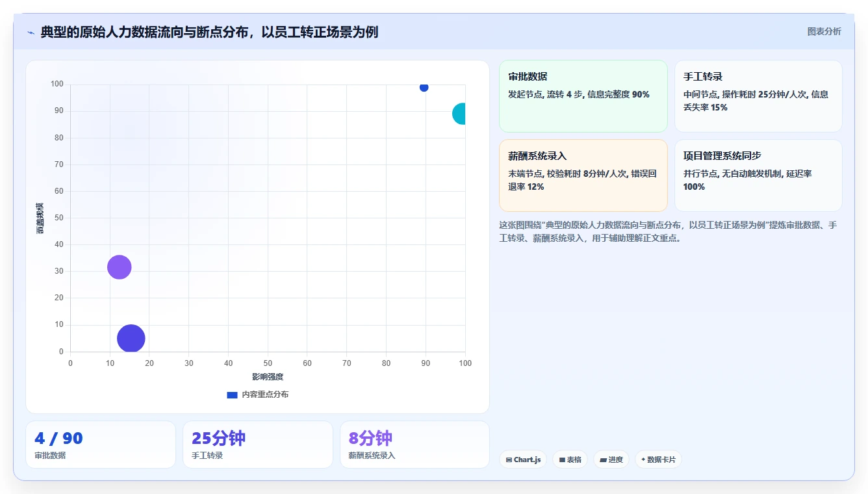This screenshot has height=494, width=868.
Task: Open the 审批数据 info card
Action: coord(583,96)
